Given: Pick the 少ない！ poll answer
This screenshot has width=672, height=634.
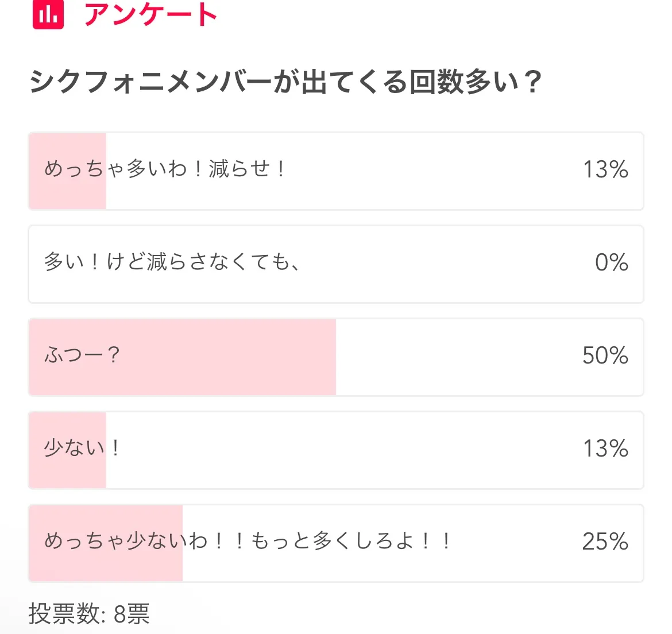Looking at the screenshot, I should click(x=82, y=449).
